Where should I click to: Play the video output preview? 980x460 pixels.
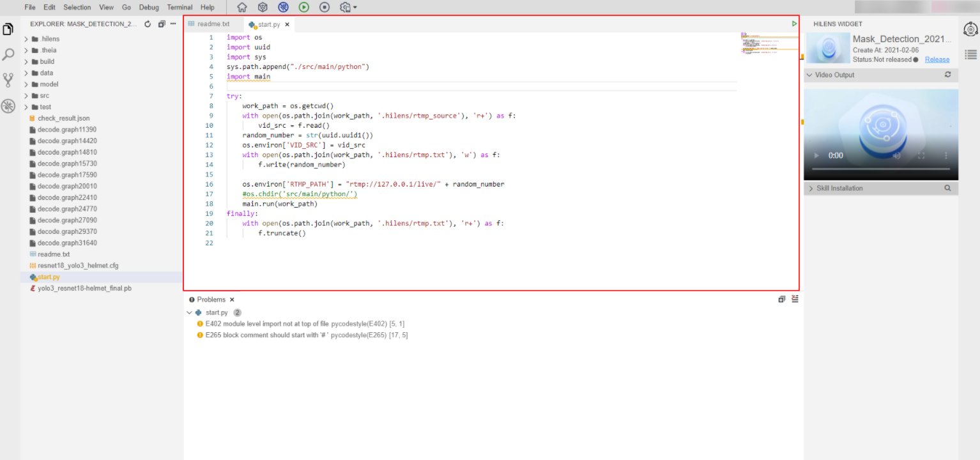pyautogui.click(x=816, y=155)
